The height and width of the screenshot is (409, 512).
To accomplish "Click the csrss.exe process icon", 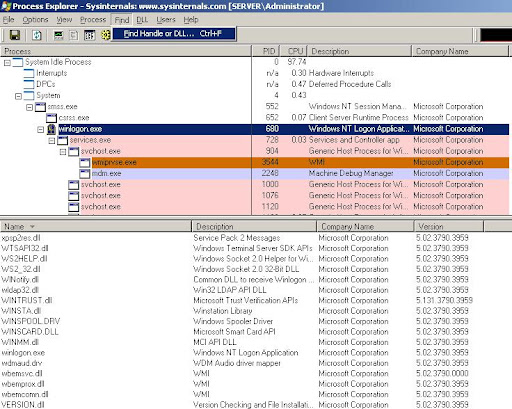I will coord(51,118).
